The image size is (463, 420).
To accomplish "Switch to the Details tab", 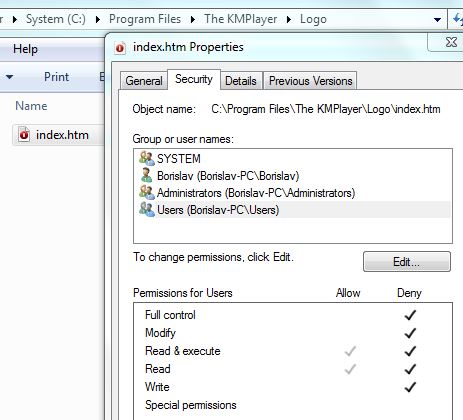I will point(241,81).
